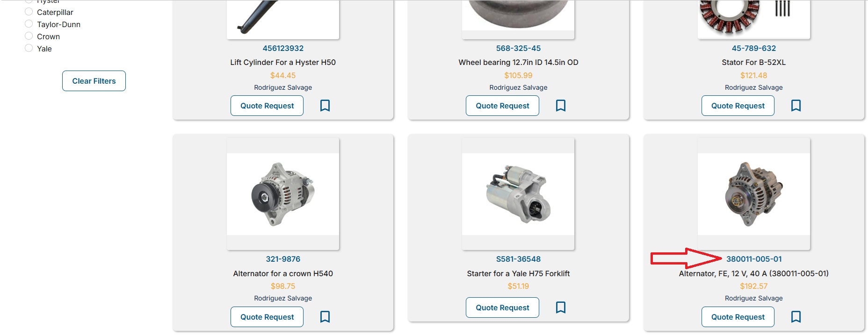Bookmark the Alternator for crown H540
The height and width of the screenshot is (336, 868).
tap(325, 317)
